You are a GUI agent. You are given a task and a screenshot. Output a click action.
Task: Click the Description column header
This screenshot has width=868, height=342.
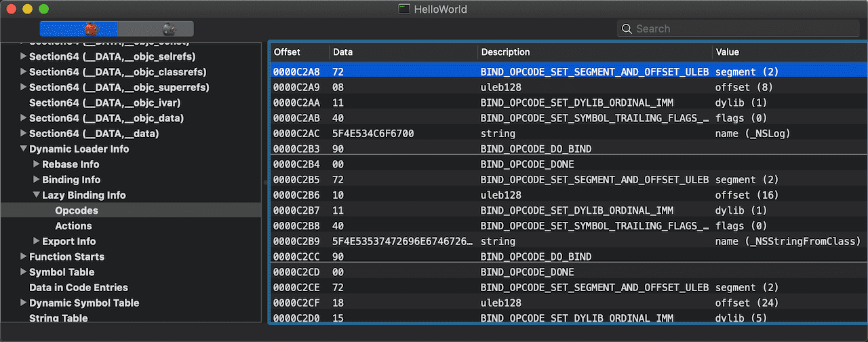(594, 52)
